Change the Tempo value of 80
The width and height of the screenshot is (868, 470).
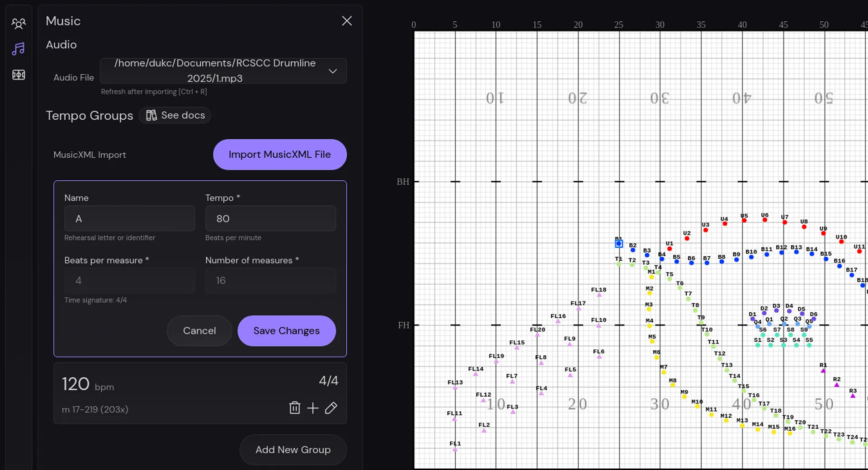[270, 219]
